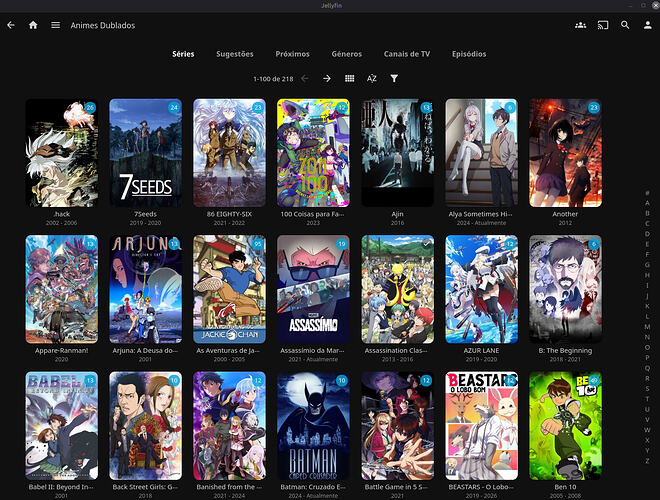Open the A-Z sort options
660x500 pixels.
372,78
